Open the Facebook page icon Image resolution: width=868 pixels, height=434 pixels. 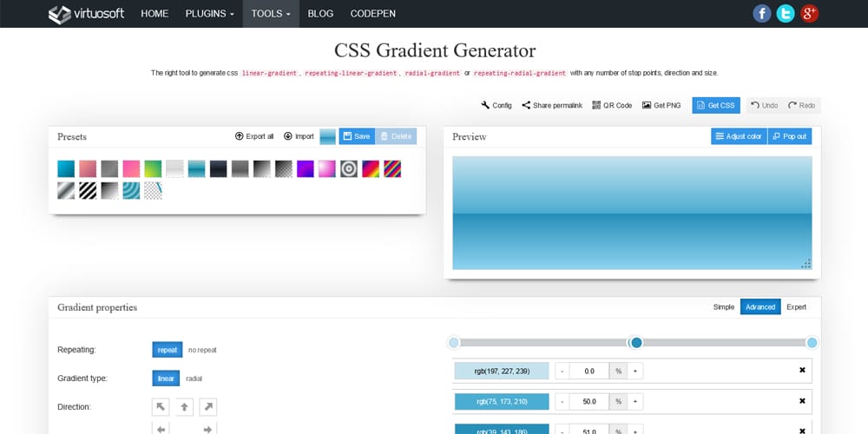click(x=762, y=13)
